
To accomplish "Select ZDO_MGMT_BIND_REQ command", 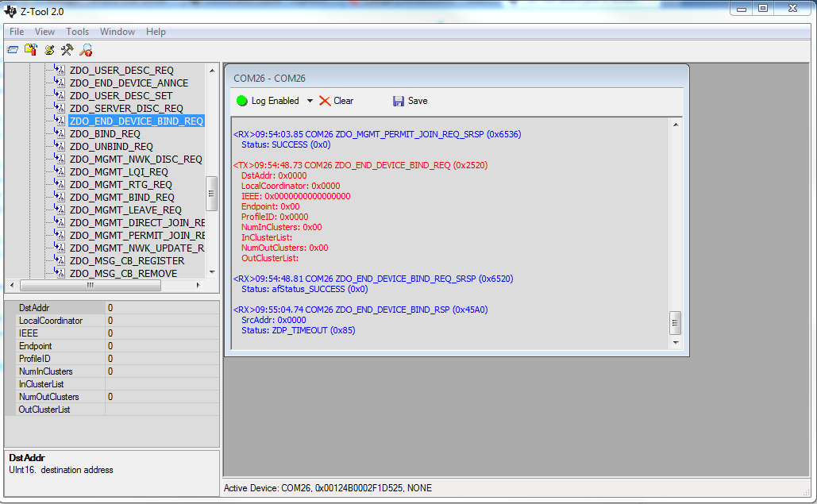I will (122, 198).
